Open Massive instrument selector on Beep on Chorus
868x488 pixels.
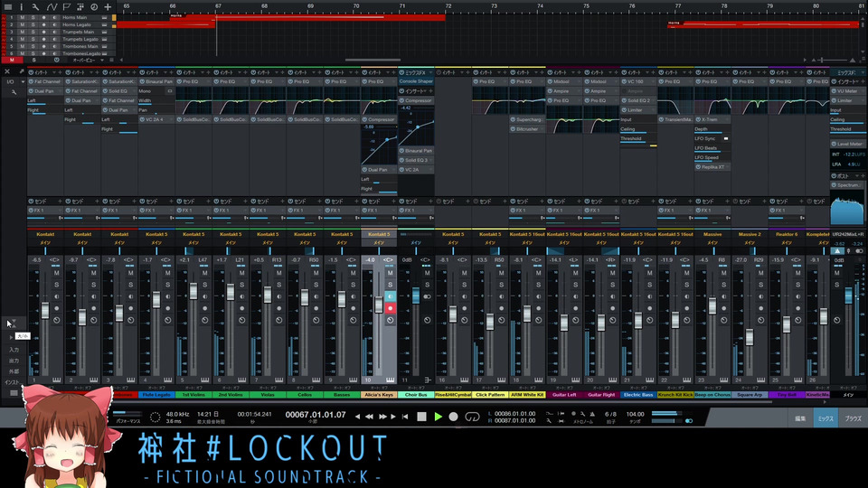[x=712, y=234]
